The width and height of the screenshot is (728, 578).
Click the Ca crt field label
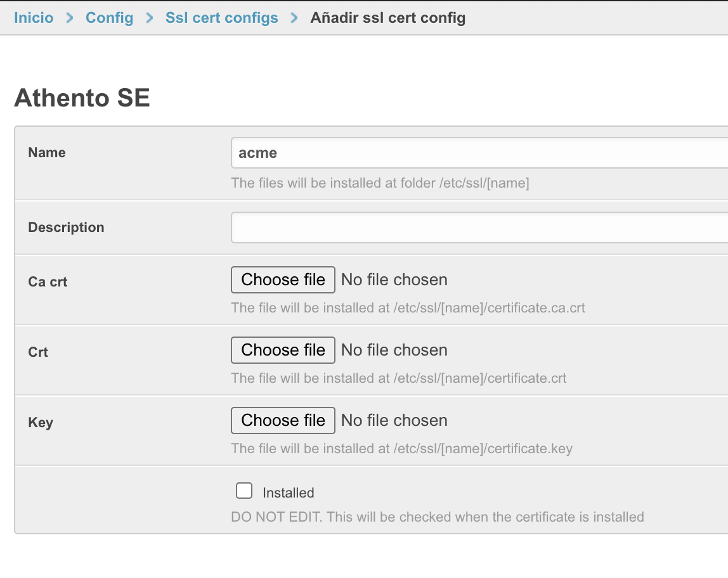pyautogui.click(x=48, y=282)
